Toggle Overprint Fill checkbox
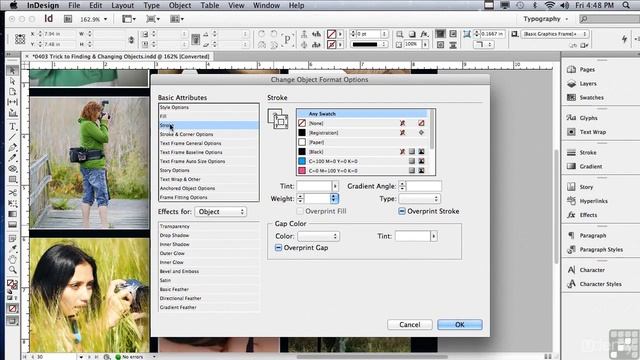640x360 pixels. [300, 211]
